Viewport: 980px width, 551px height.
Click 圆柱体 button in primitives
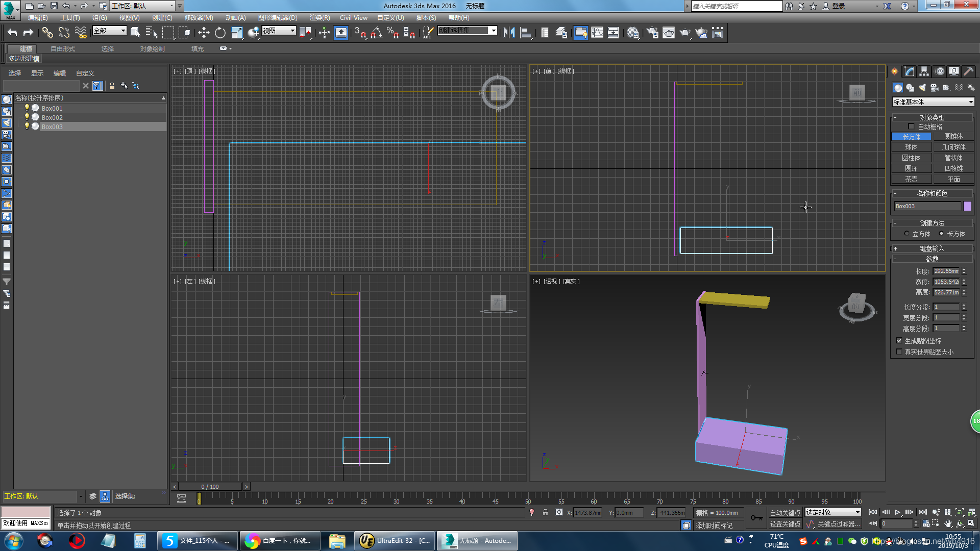tap(911, 158)
